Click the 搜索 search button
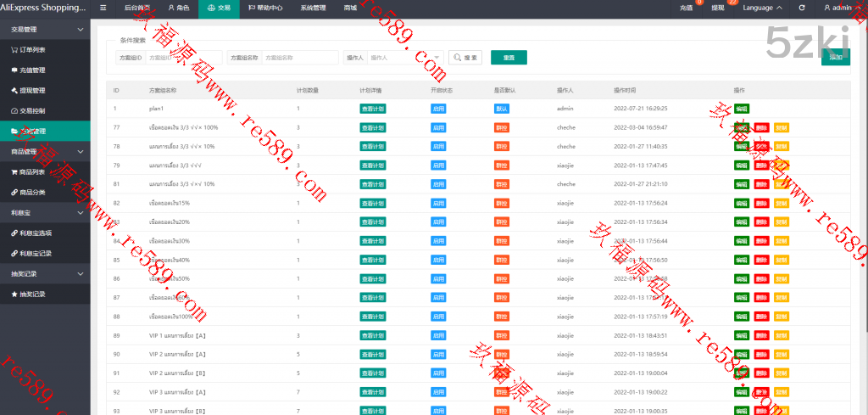Screen dimensions: 868x415 click(465, 58)
